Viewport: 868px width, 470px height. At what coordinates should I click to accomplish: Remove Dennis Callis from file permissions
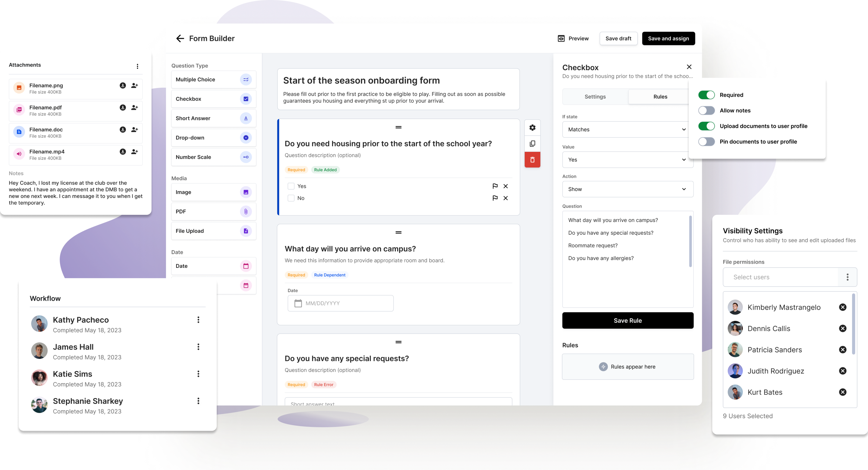[x=842, y=328]
